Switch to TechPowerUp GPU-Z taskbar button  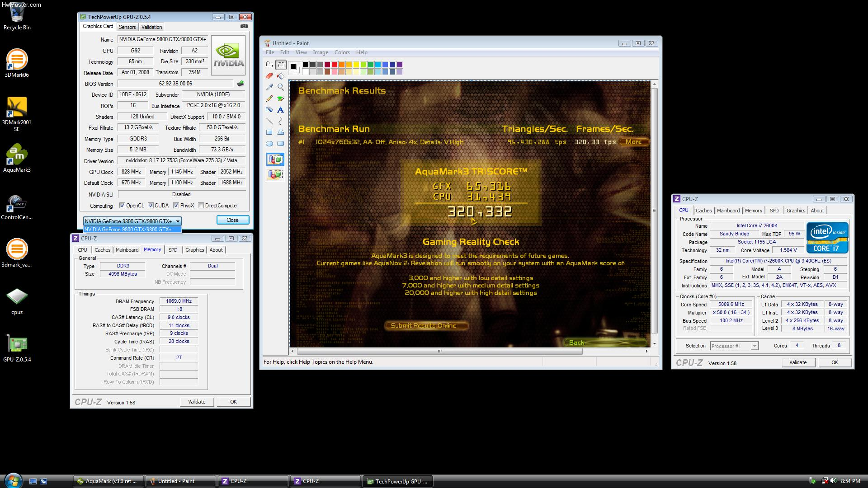tap(398, 481)
